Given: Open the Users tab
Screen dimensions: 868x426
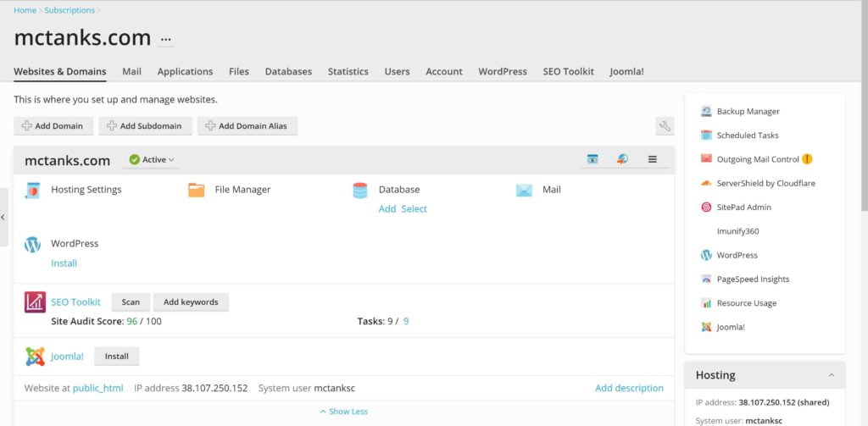Looking at the screenshot, I should [397, 71].
